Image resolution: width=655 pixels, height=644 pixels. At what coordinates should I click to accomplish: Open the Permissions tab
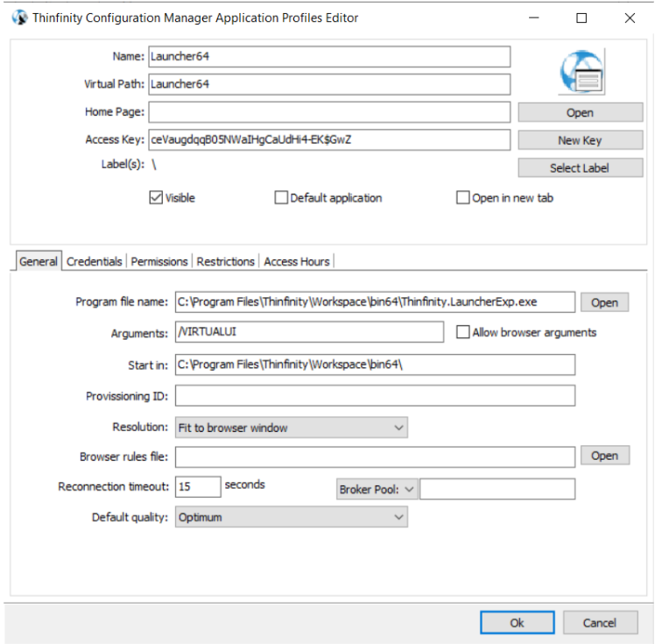159,262
